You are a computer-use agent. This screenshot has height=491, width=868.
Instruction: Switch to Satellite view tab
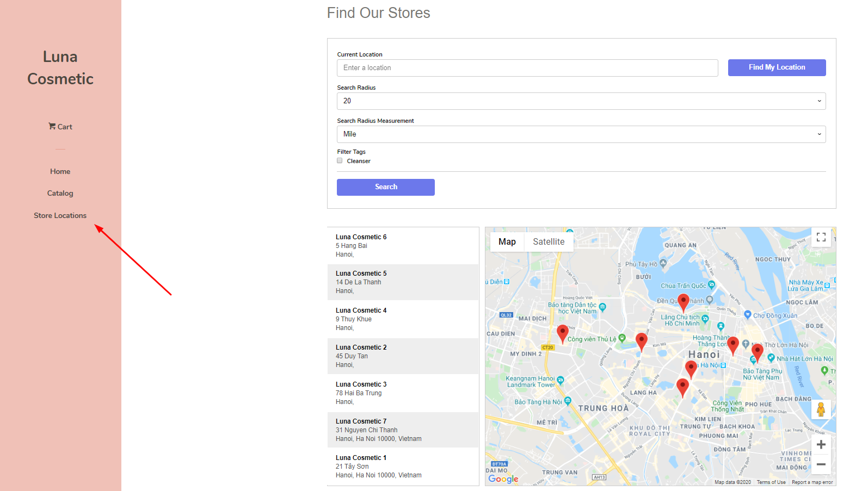click(x=549, y=242)
